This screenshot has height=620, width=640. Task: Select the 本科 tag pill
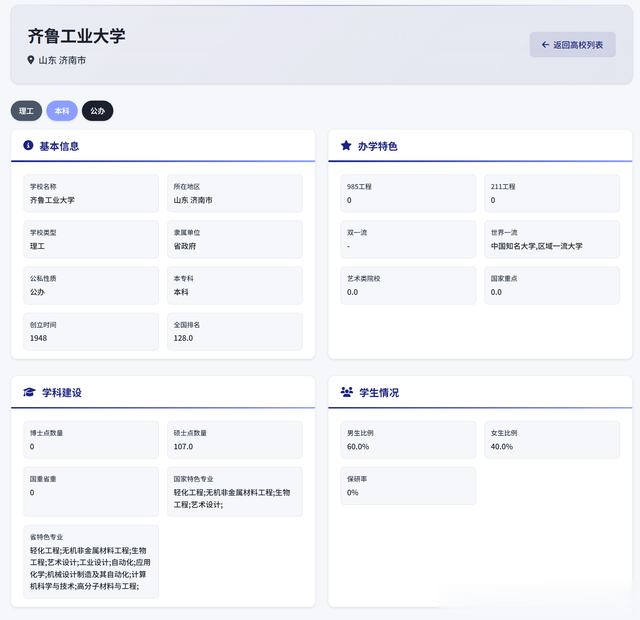62,111
